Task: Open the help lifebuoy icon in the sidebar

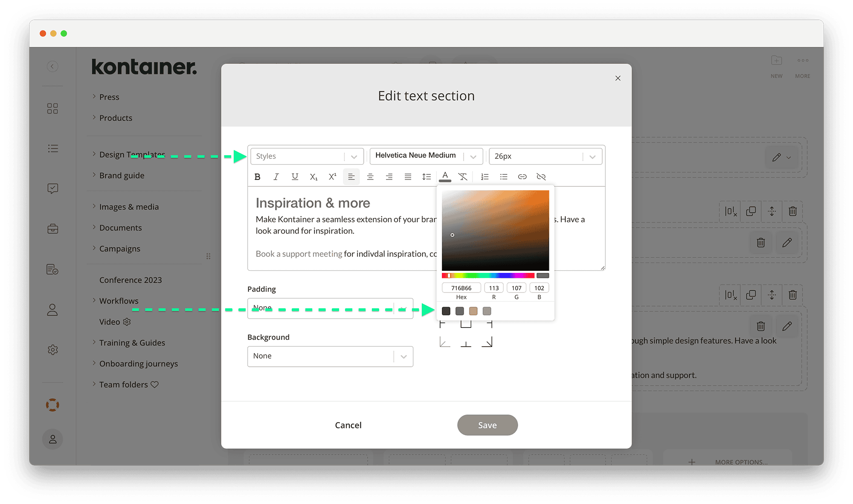Action: click(52, 405)
